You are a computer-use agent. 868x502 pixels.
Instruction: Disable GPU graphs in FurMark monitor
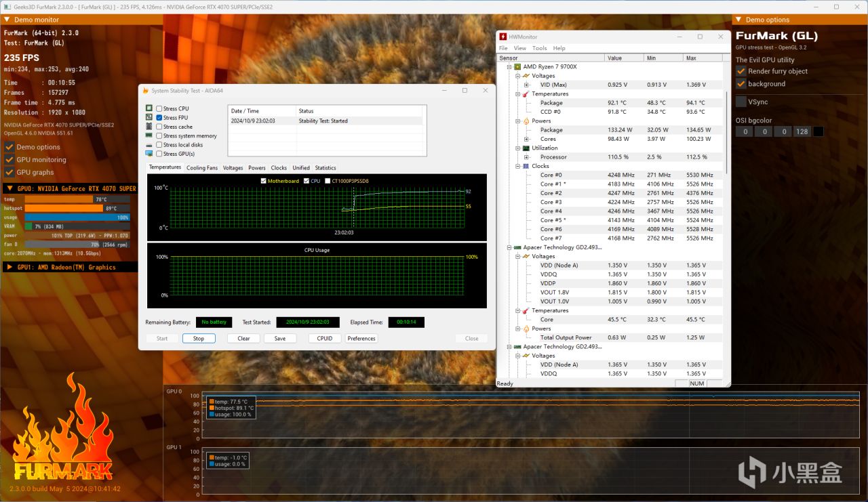[9, 173]
